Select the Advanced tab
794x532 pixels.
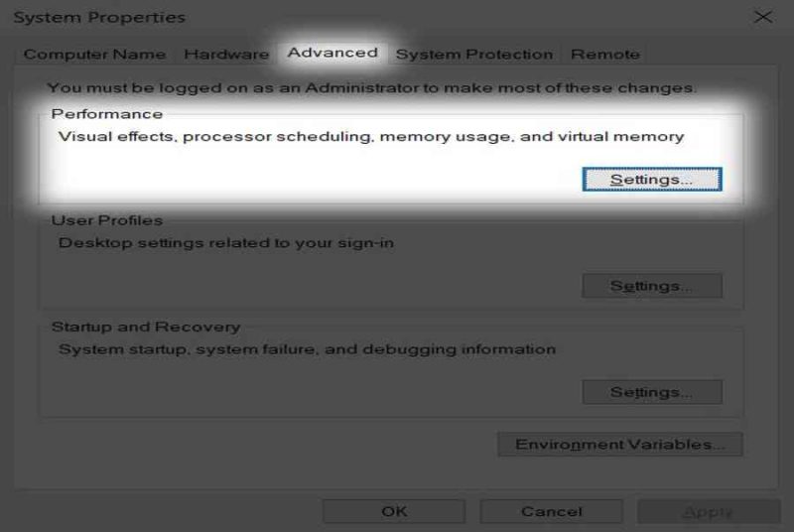[x=332, y=53]
